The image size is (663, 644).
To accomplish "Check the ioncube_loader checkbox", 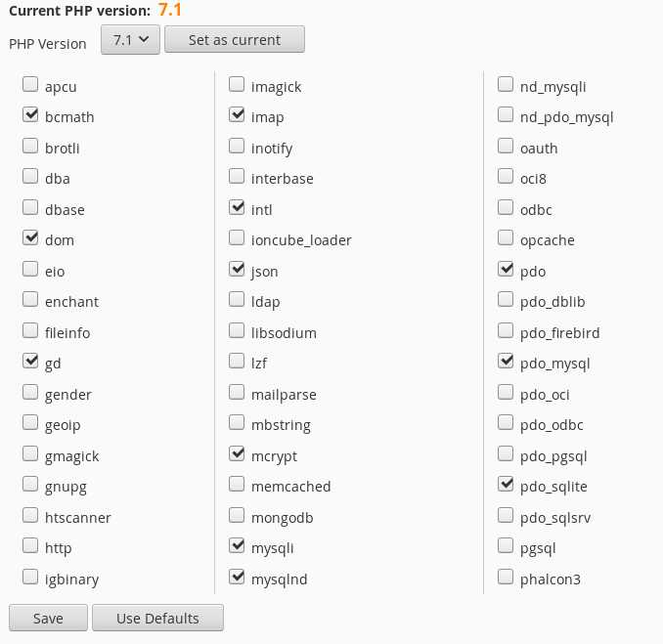I will tap(237, 238).
